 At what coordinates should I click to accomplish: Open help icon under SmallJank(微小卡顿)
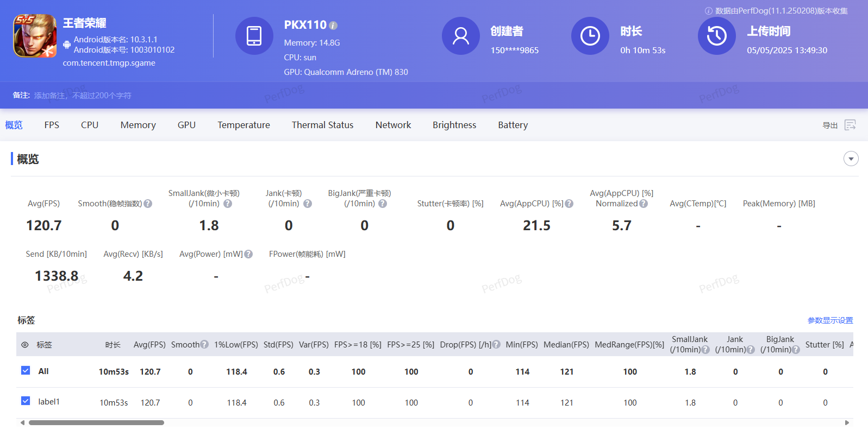228,204
